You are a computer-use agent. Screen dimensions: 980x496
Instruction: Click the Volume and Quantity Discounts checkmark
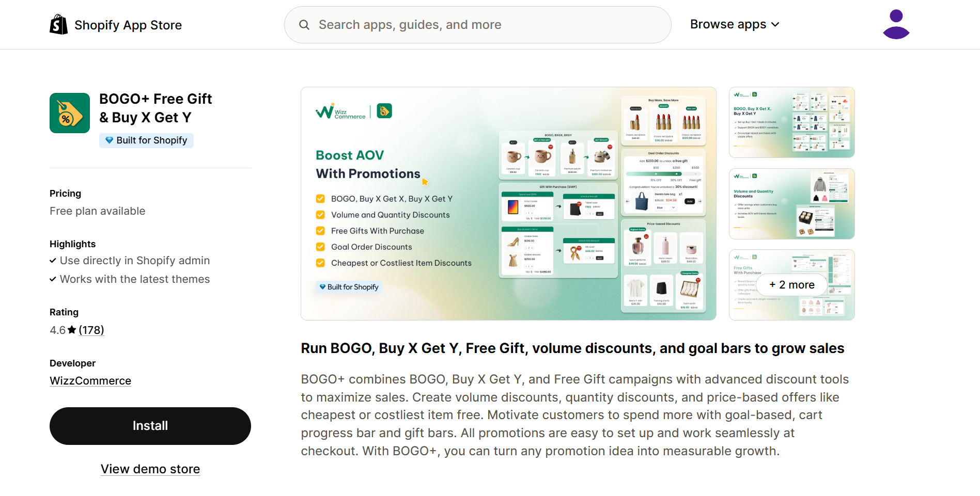click(320, 215)
